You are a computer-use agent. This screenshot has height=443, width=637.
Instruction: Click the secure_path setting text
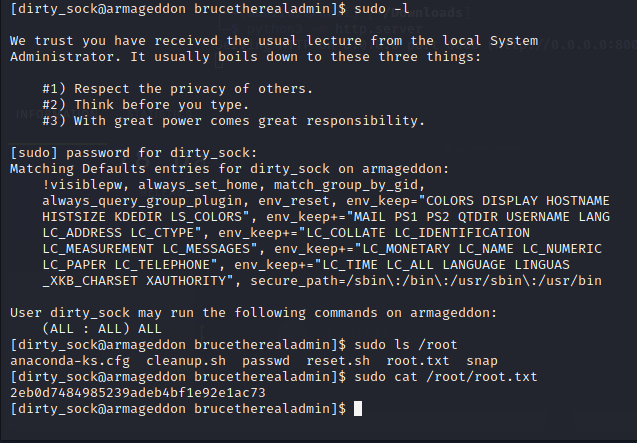(426, 281)
